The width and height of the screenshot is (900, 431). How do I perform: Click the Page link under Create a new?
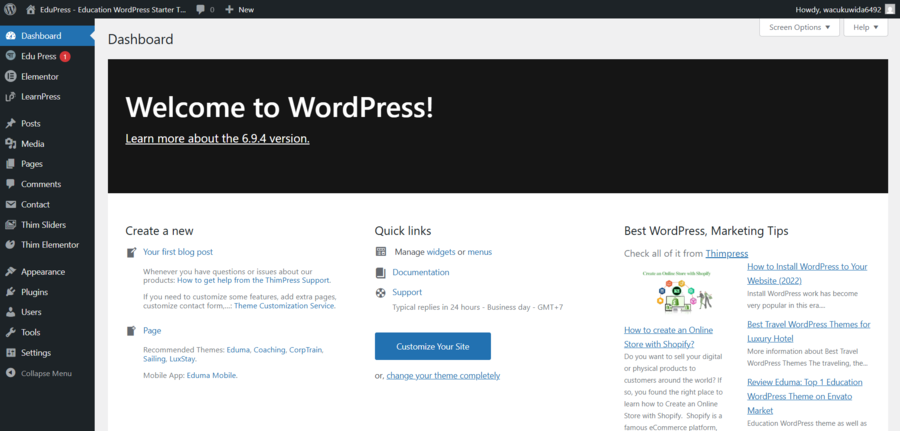point(152,331)
